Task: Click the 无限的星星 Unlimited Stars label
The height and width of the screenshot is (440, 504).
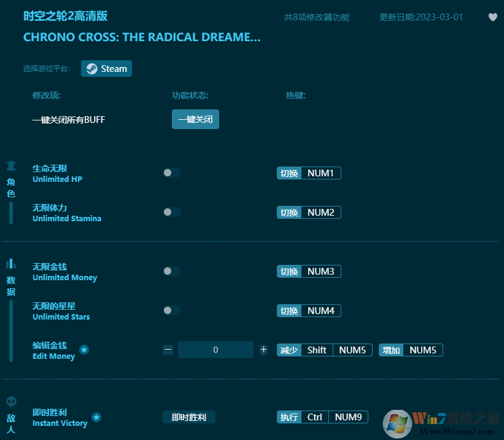Action: pyautogui.click(x=61, y=311)
